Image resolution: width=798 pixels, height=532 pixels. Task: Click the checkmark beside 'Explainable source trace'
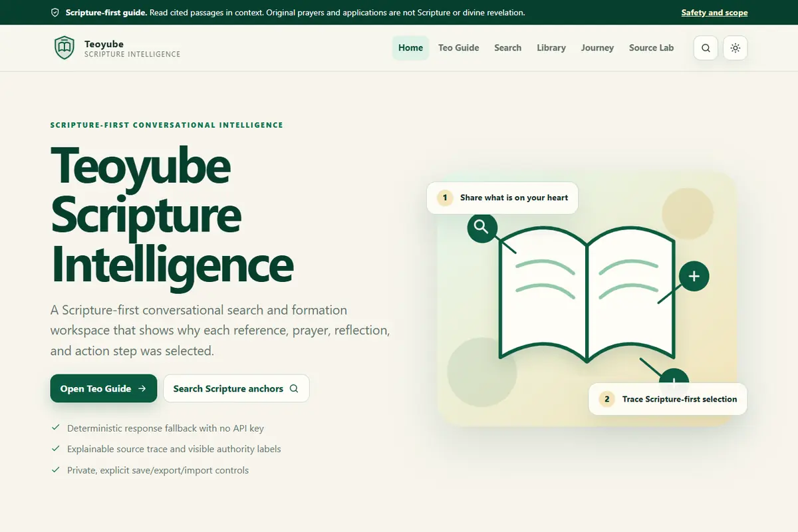click(56, 449)
